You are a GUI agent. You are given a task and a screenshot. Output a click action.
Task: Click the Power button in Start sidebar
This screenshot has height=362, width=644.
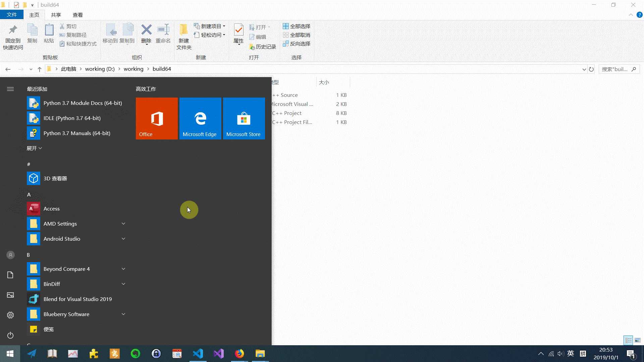click(x=10, y=335)
